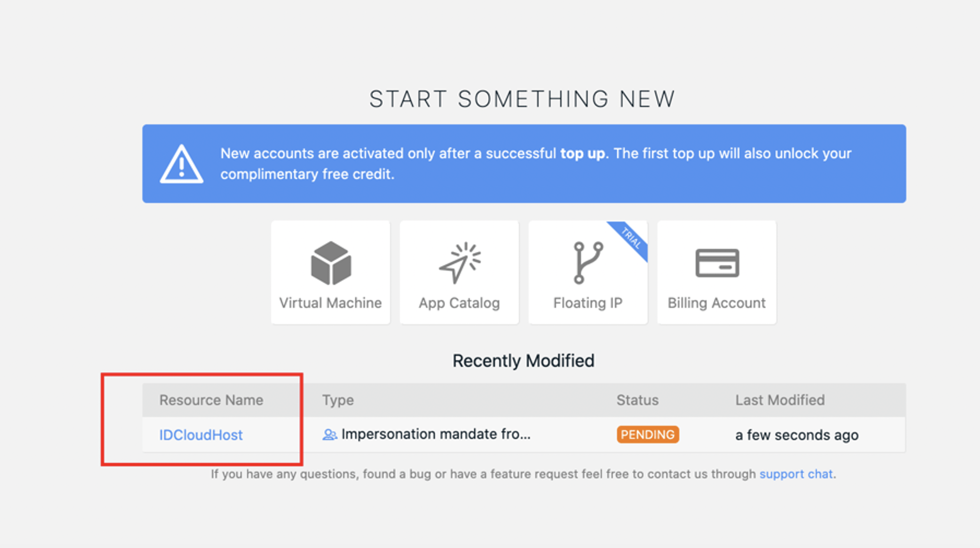The image size is (980, 548).
Task: Open the IDCloudHost resource link
Action: 200,435
